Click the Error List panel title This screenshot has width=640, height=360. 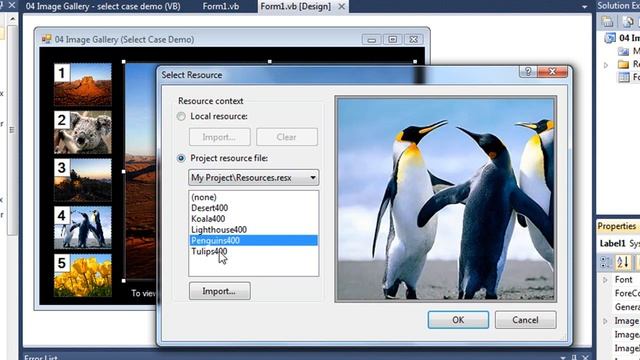click(41, 357)
